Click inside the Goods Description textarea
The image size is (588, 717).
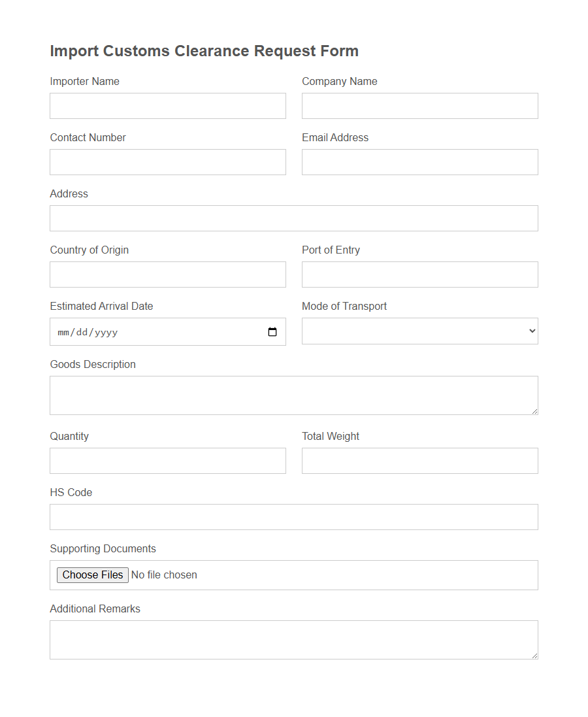[x=294, y=395]
